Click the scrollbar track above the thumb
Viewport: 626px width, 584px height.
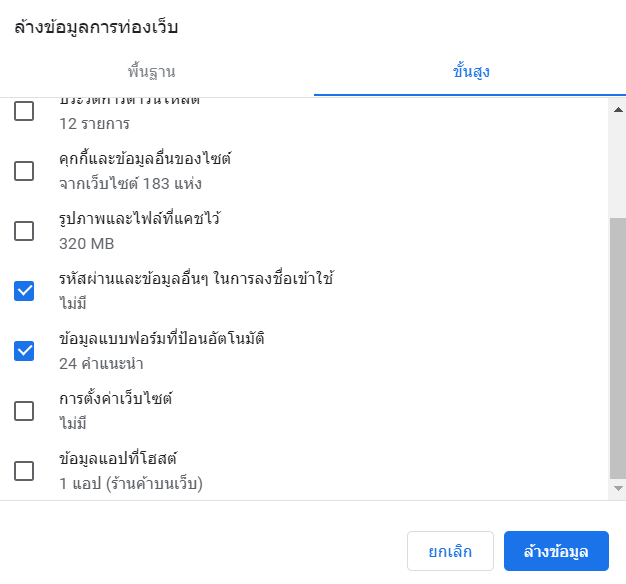618,168
